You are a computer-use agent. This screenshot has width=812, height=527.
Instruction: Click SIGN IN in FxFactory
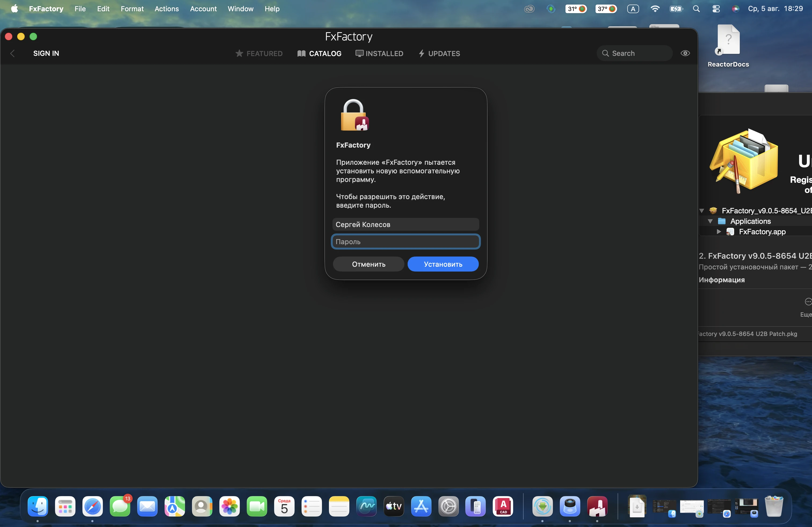pos(46,53)
